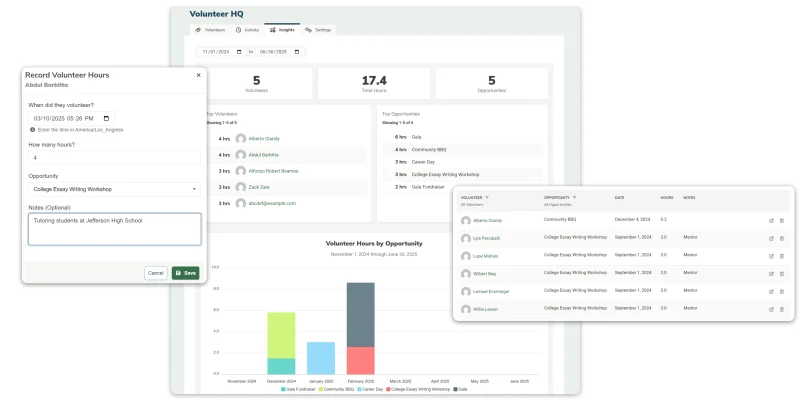The image size is (800, 404).
Task: Click the dark Gala segment of February bar
Action: 361,315
